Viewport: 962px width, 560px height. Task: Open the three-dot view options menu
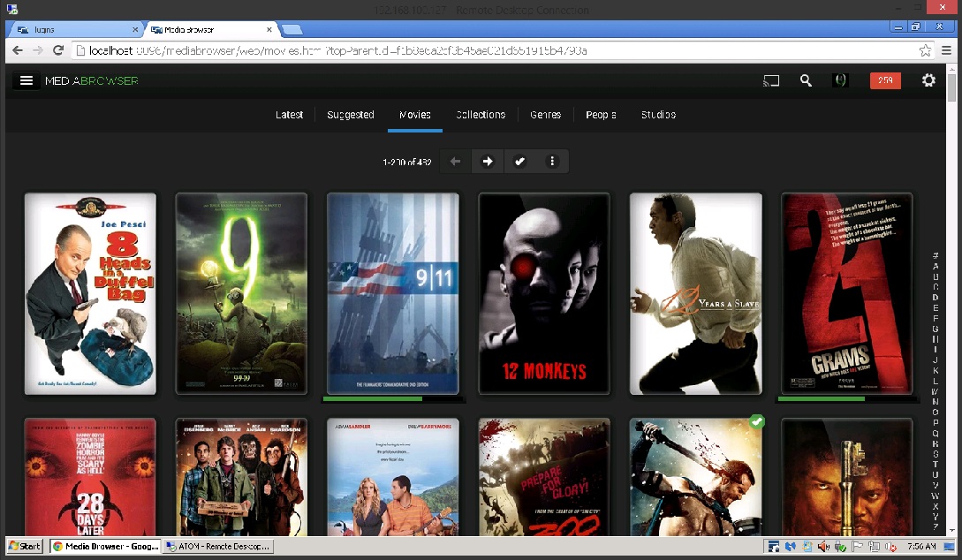coord(552,162)
